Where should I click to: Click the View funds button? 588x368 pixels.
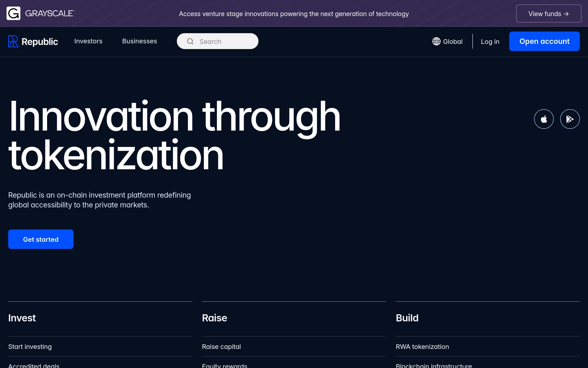pyautogui.click(x=549, y=14)
